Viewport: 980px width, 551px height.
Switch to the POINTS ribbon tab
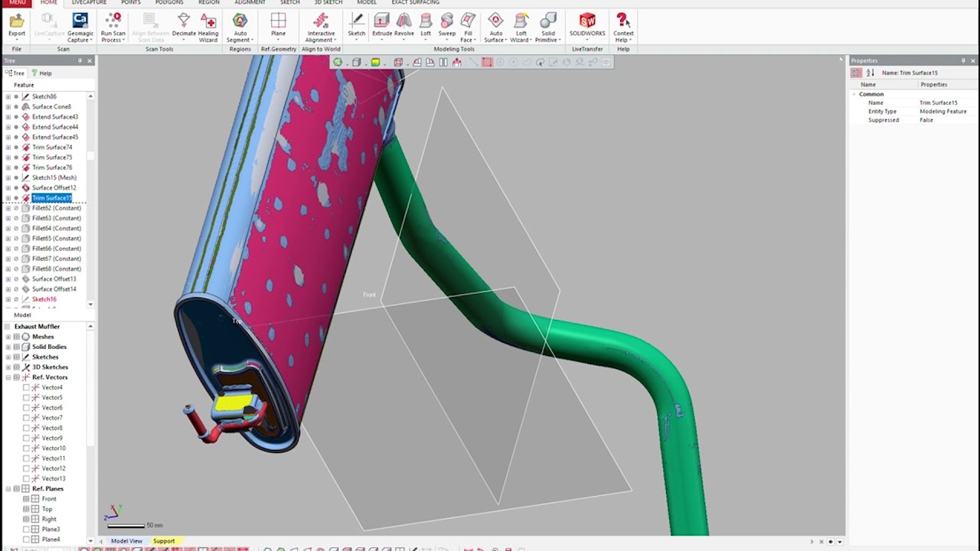tap(131, 2)
